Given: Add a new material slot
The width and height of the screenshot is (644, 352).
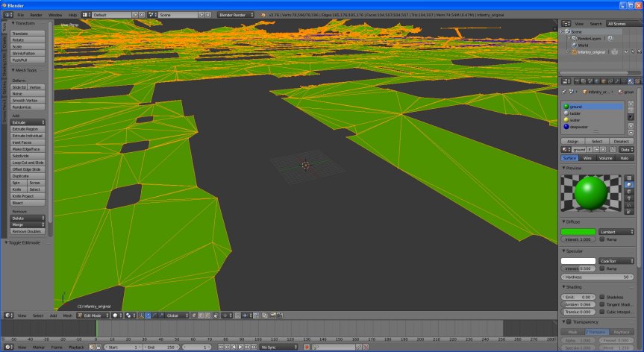Looking at the screenshot, I should tap(631, 104).
